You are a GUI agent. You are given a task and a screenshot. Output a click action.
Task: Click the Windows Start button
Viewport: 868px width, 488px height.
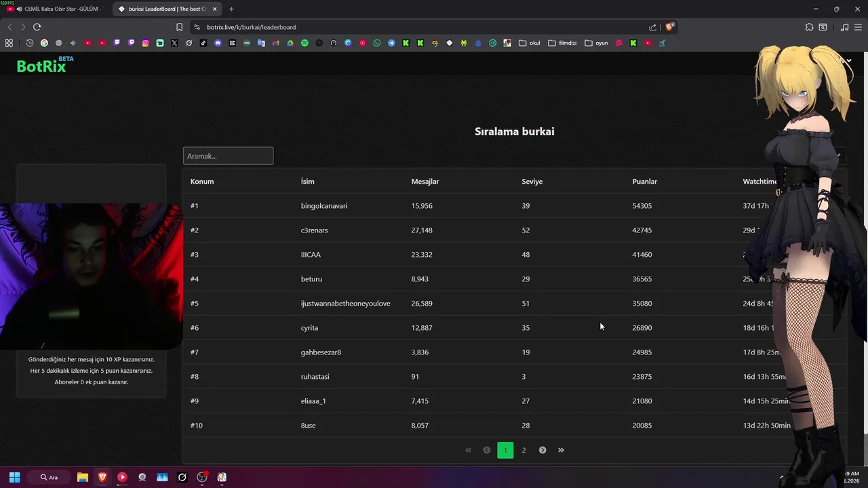click(14, 477)
